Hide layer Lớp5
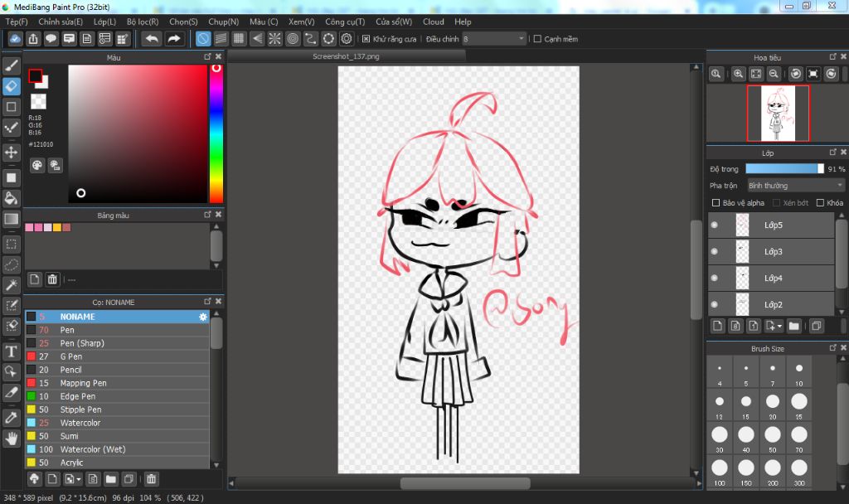The width and height of the screenshot is (849, 504). tap(715, 225)
